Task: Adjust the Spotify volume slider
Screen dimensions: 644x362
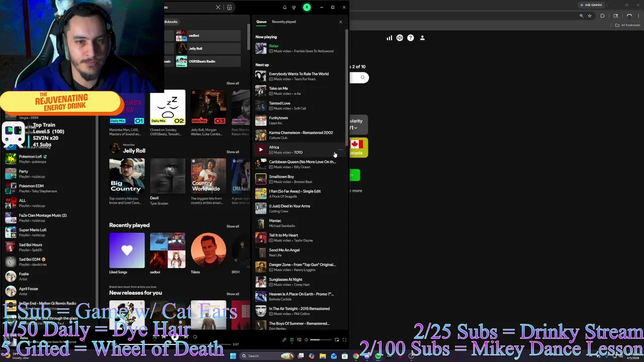Action: tap(321, 340)
